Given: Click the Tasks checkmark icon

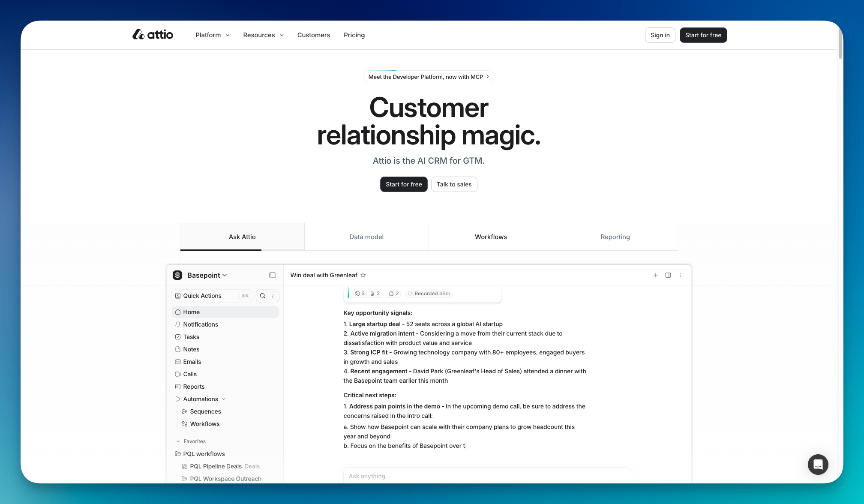Looking at the screenshot, I should coord(178,337).
